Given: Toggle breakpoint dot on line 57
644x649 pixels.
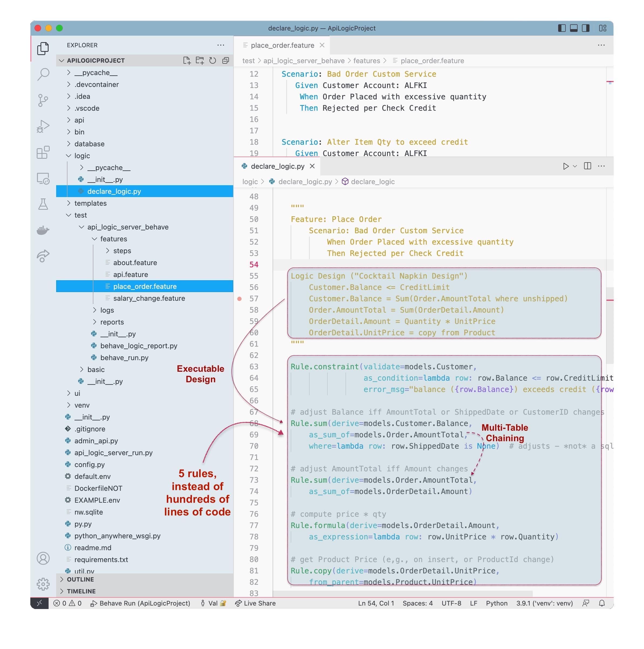Looking at the screenshot, I should 239,299.
